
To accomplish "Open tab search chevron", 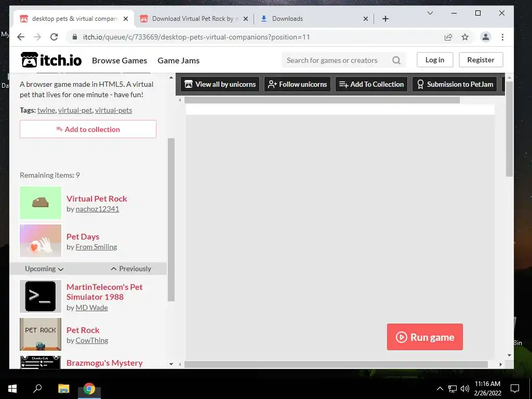I will (430, 13).
